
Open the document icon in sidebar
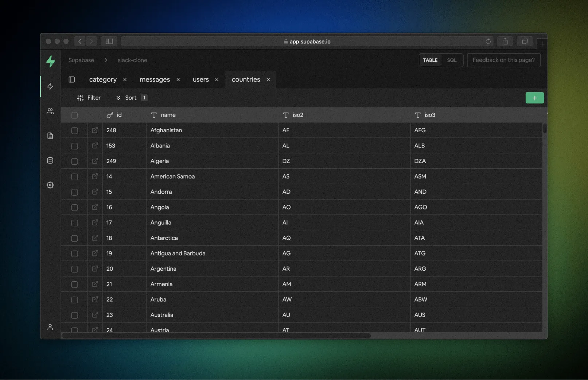tap(50, 136)
